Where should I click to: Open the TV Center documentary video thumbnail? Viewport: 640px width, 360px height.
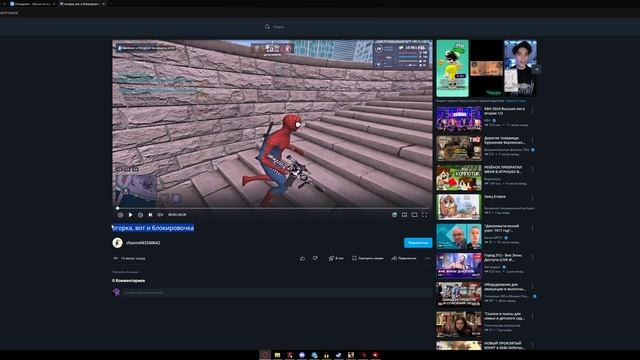(459, 149)
